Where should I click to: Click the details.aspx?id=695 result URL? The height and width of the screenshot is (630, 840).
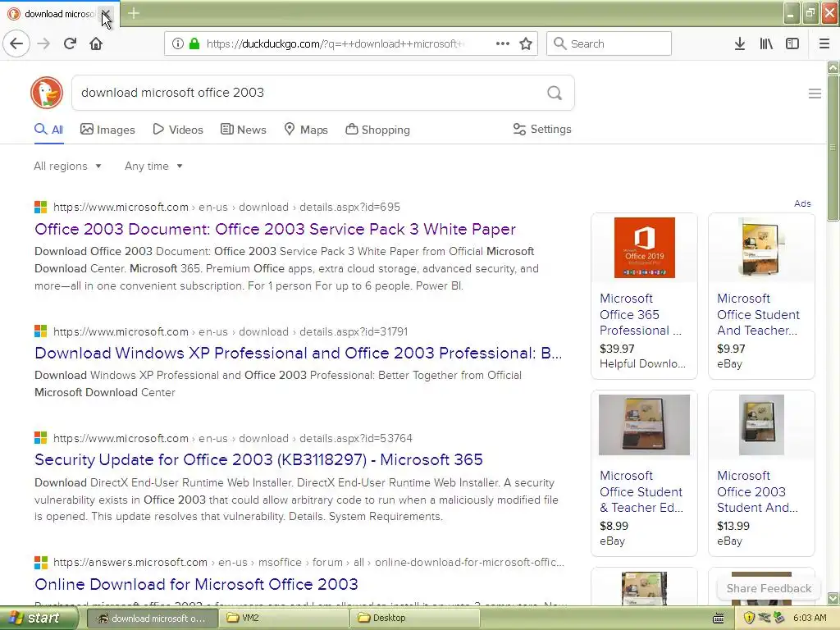(226, 207)
